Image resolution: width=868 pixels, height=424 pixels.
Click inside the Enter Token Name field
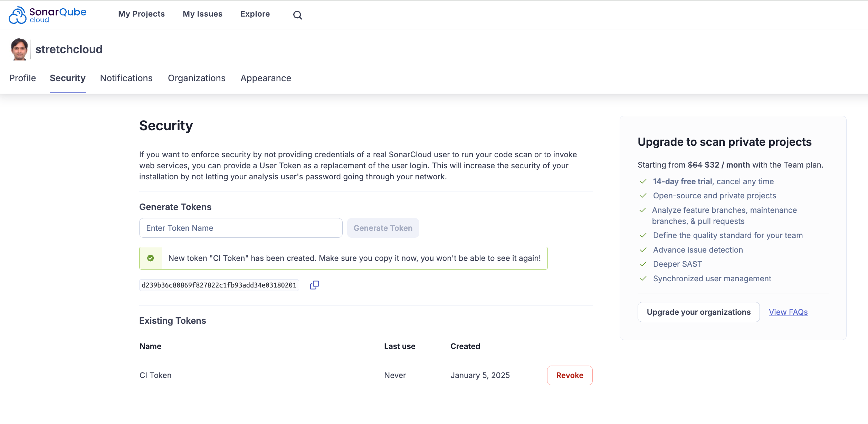[x=240, y=228]
